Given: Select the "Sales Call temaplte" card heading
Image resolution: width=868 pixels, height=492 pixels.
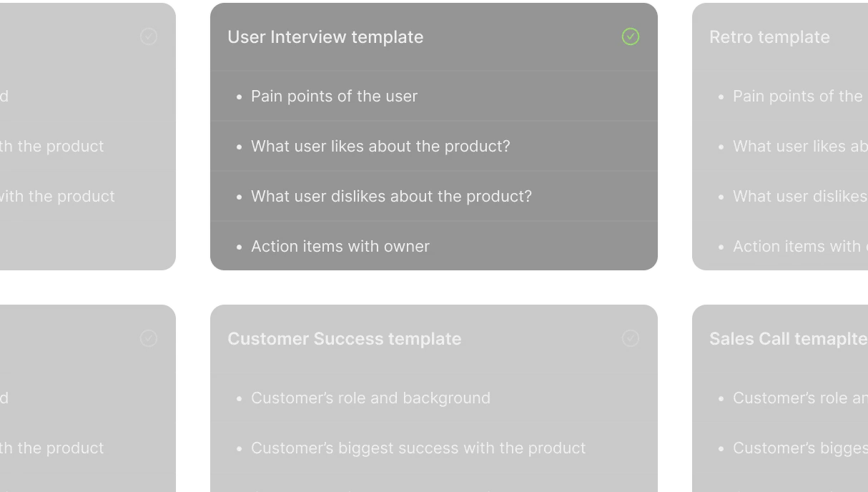Looking at the screenshot, I should tap(787, 339).
